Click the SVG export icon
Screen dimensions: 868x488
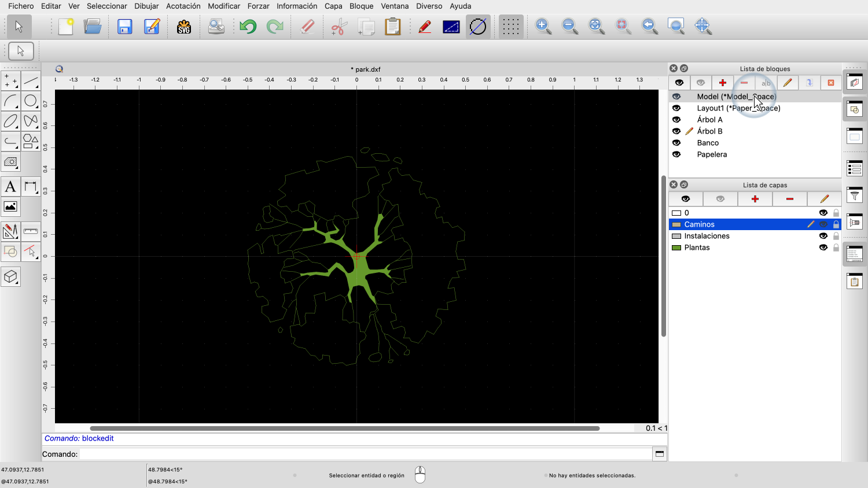point(184,27)
